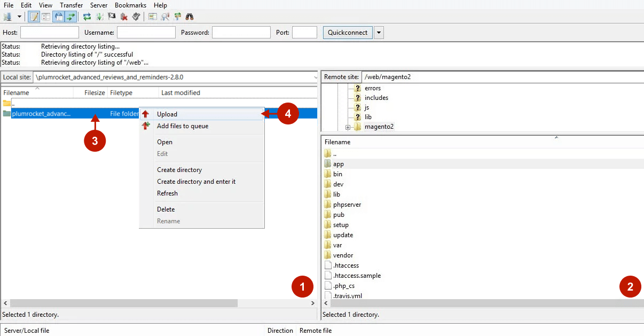644x336 pixels.
Task: Toggle the transfer queue panel
Action: tap(70, 17)
